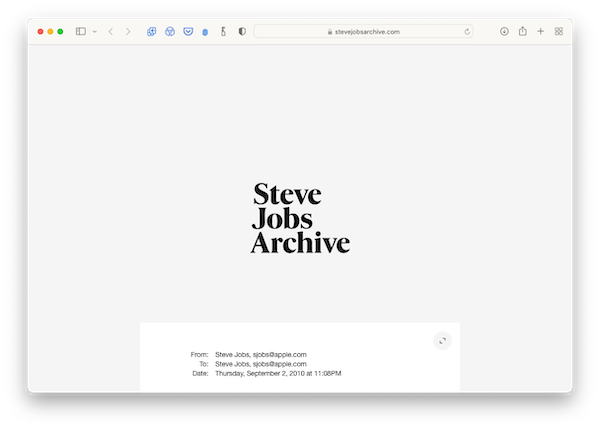Zoom the Safari window to full screen
Viewport: 600px width, 429px height.
[60, 31]
